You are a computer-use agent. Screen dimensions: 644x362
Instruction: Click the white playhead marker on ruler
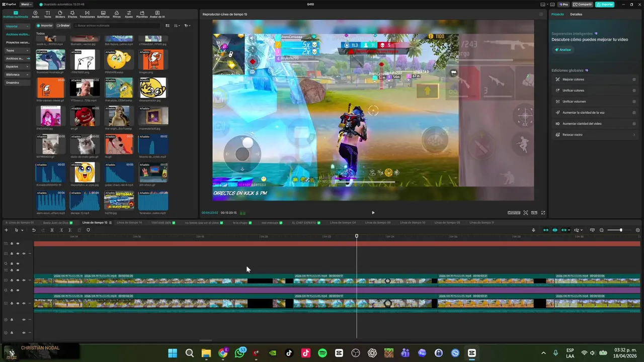[357, 236]
